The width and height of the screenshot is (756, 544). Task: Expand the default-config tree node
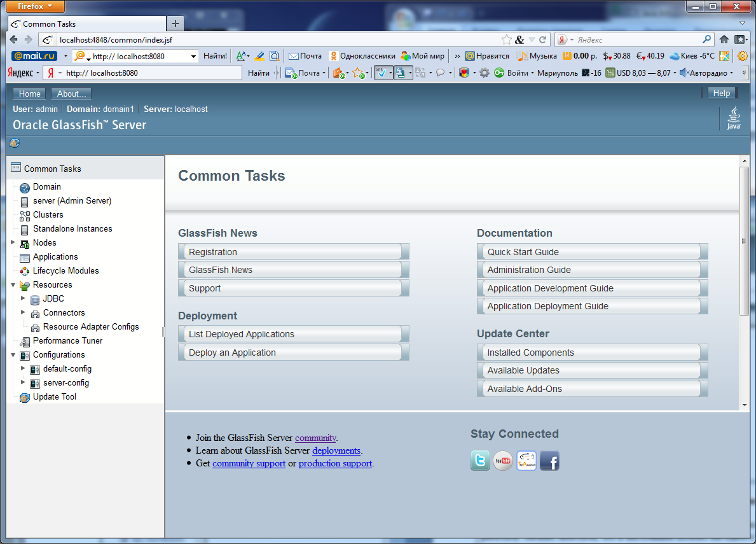tap(23, 368)
